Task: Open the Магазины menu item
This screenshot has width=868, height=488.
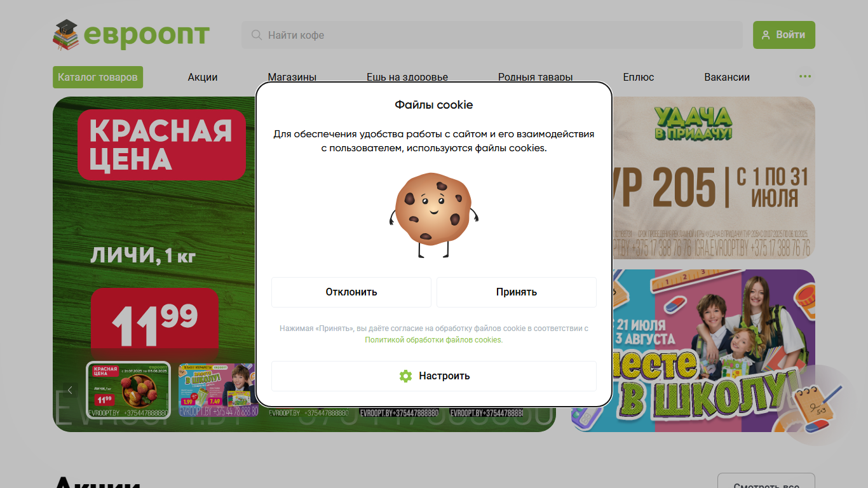Action: point(292,78)
